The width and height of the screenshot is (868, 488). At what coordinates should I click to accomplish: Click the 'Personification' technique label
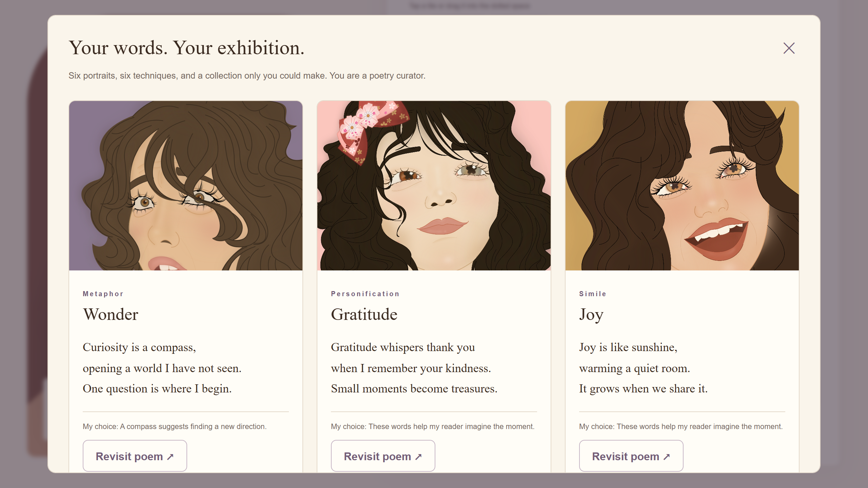365,294
